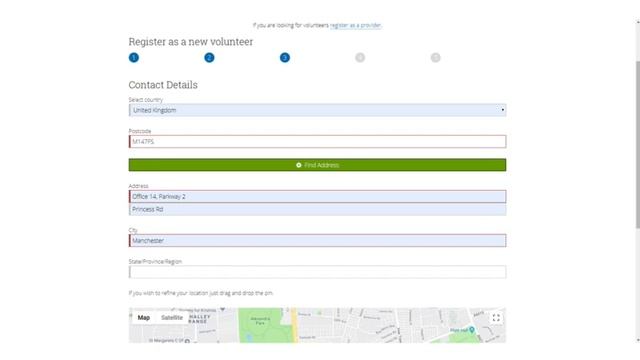This screenshot has height=360, width=640.
Task: Click step 3 circle in progress indicator
Action: click(285, 58)
